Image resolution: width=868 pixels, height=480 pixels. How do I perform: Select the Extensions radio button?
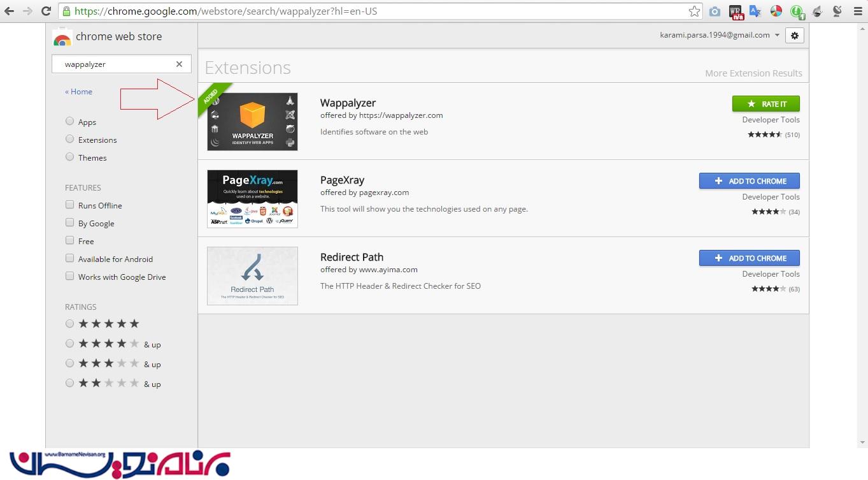(x=69, y=139)
